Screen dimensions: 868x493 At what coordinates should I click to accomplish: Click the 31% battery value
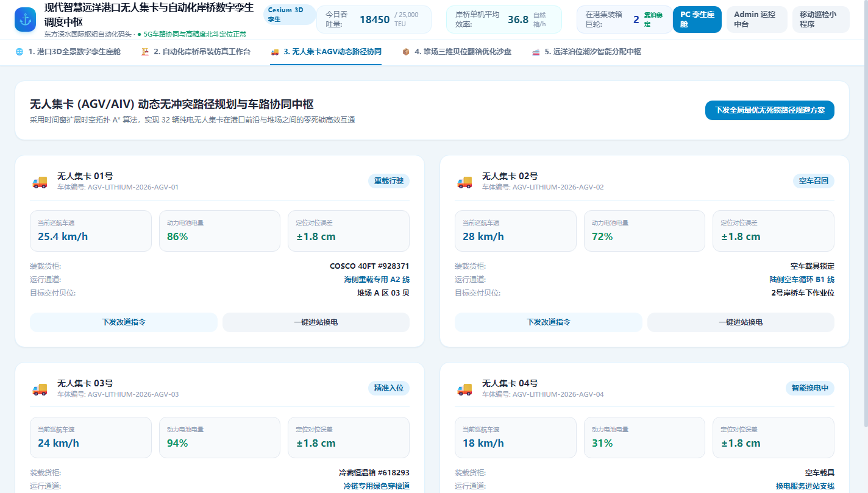[x=602, y=443]
